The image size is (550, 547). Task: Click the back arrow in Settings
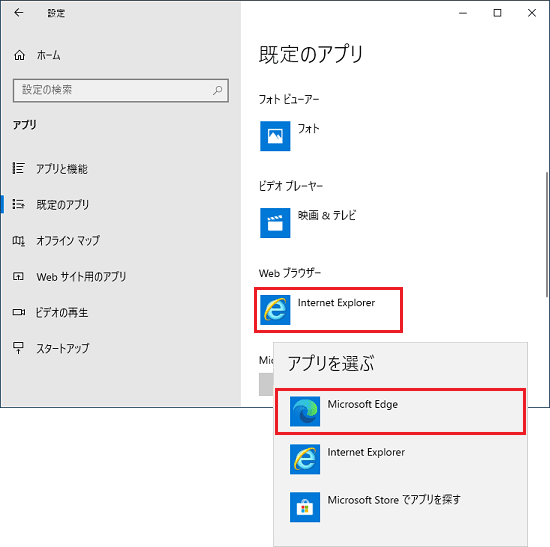click(19, 13)
